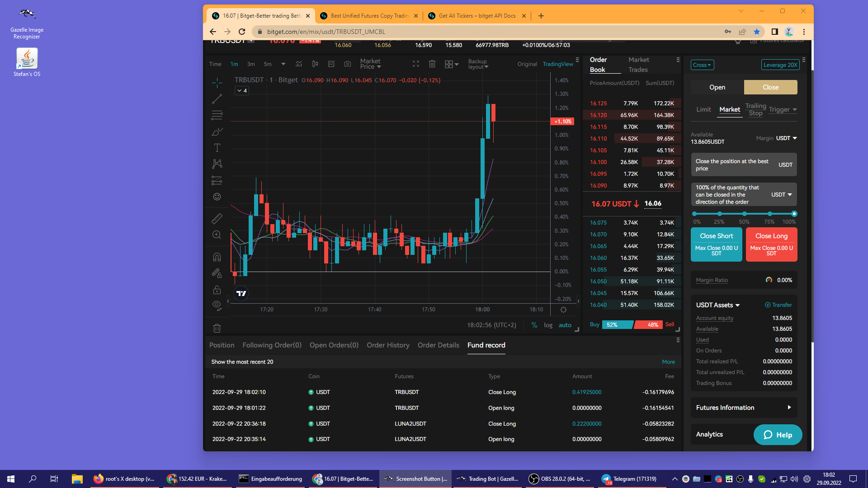The image size is (868, 488).
Task: Click the Transfer link
Action: click(778, 305)
